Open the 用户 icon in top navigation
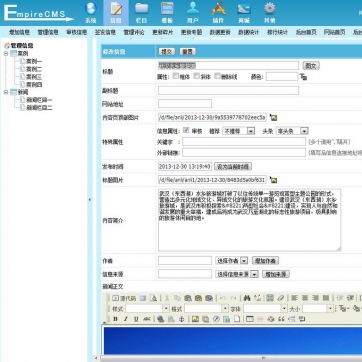The image size is (362, 362). tap(193, 13)
